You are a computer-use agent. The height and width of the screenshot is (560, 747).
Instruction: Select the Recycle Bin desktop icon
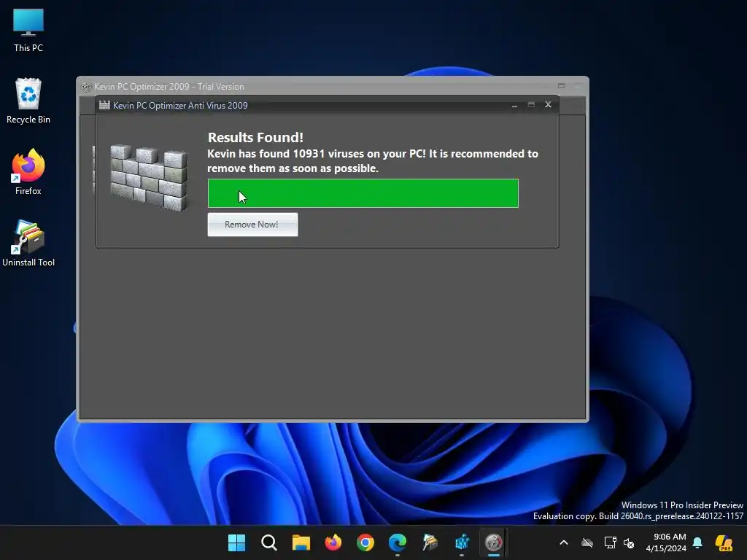(28, 101)
